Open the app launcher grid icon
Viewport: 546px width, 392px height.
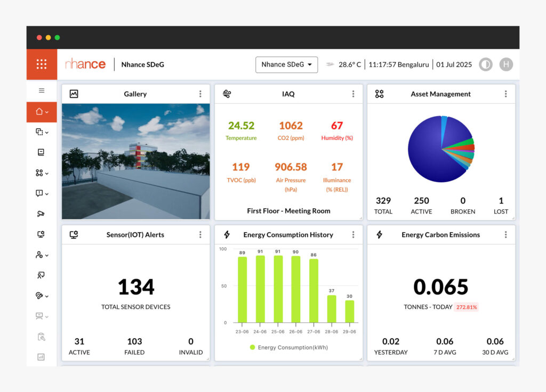42,64
